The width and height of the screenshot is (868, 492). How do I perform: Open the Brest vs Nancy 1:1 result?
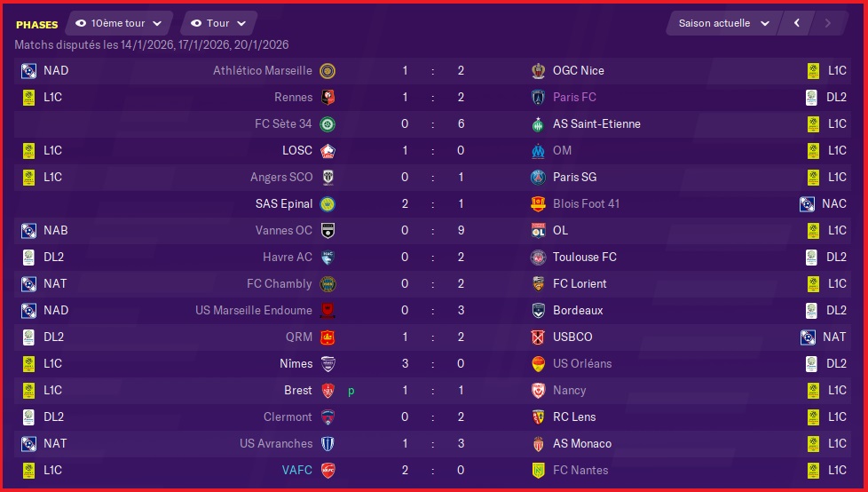pyautogui.click(x=433, y=391)
